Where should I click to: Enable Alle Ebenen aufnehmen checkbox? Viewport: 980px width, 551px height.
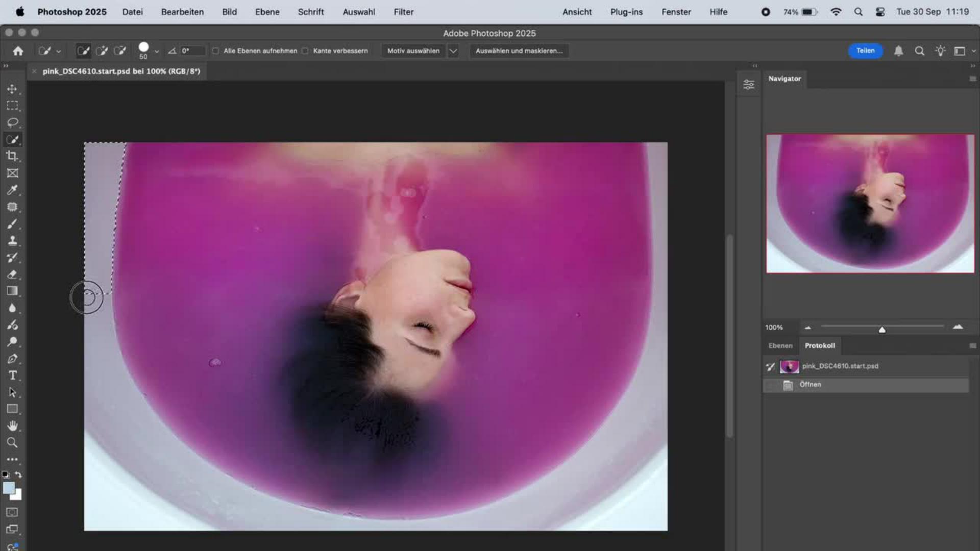tap(216, 51)
